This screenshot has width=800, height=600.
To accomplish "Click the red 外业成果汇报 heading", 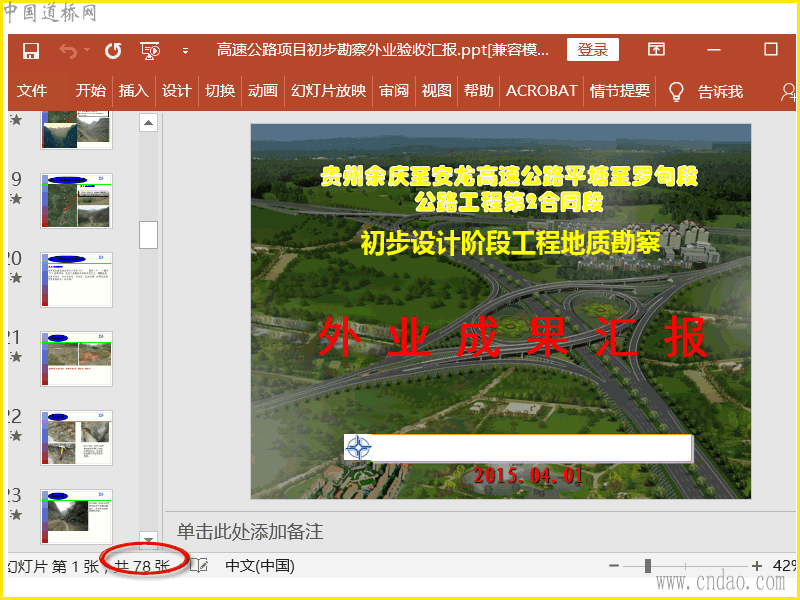I will tap(513, 337).
